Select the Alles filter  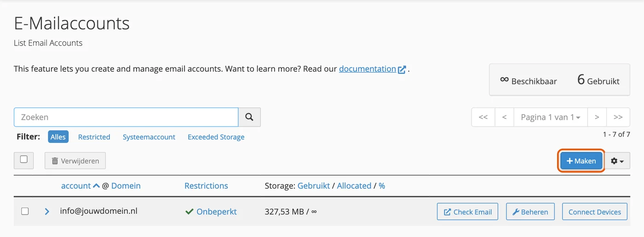click(58, 137)
